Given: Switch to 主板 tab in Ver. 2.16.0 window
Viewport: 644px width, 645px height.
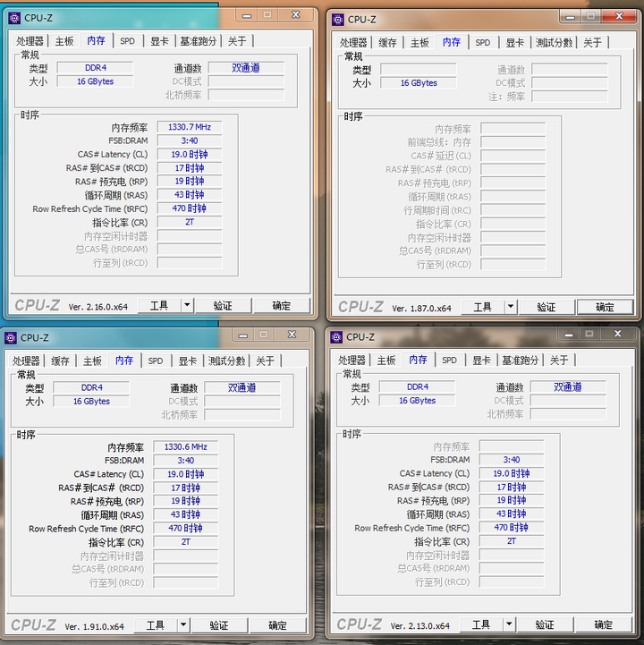Looking at the screenshot, I should pyautogui.click(x=64, y=41).
